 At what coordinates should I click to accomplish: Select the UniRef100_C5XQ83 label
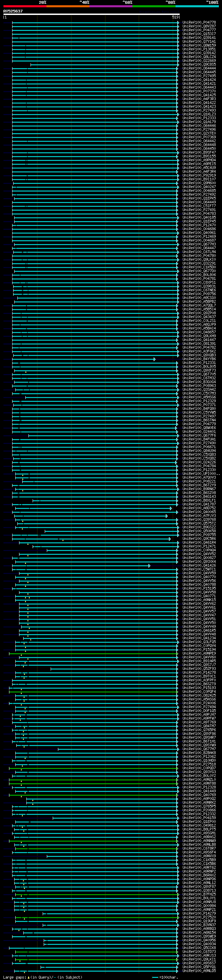(199, 454)
